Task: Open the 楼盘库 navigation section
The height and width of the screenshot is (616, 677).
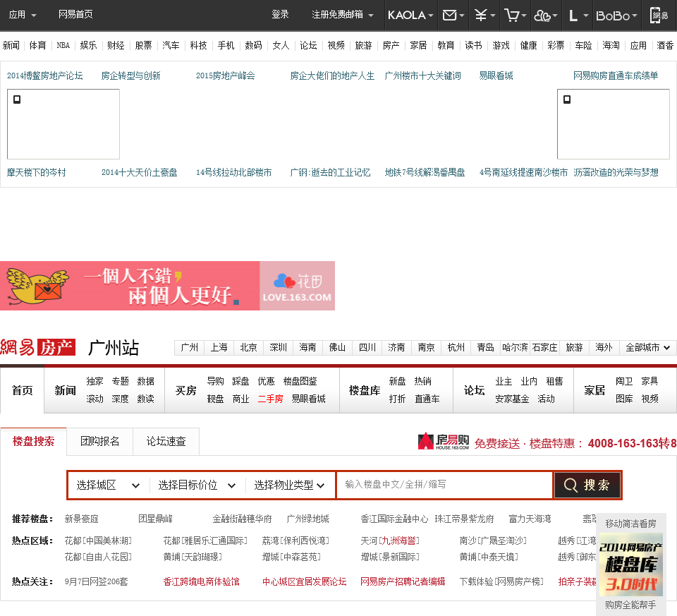Action: tap(365, 390)
